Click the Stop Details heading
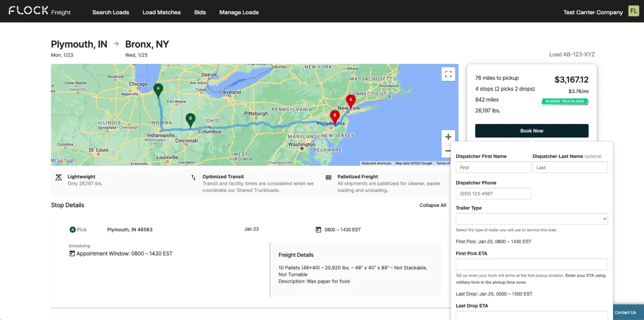The image size is (644, 320). (x=68, y=205)
